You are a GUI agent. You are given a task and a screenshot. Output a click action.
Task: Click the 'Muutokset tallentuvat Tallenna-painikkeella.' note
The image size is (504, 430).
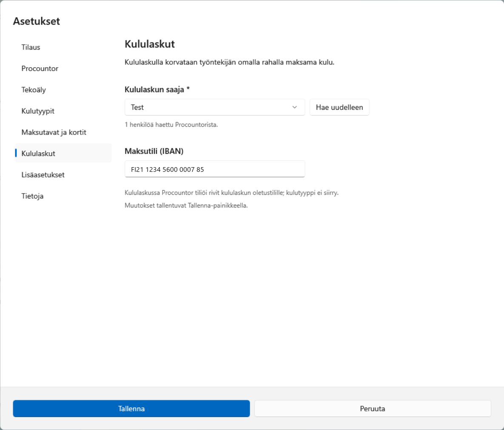coord(186,205)
